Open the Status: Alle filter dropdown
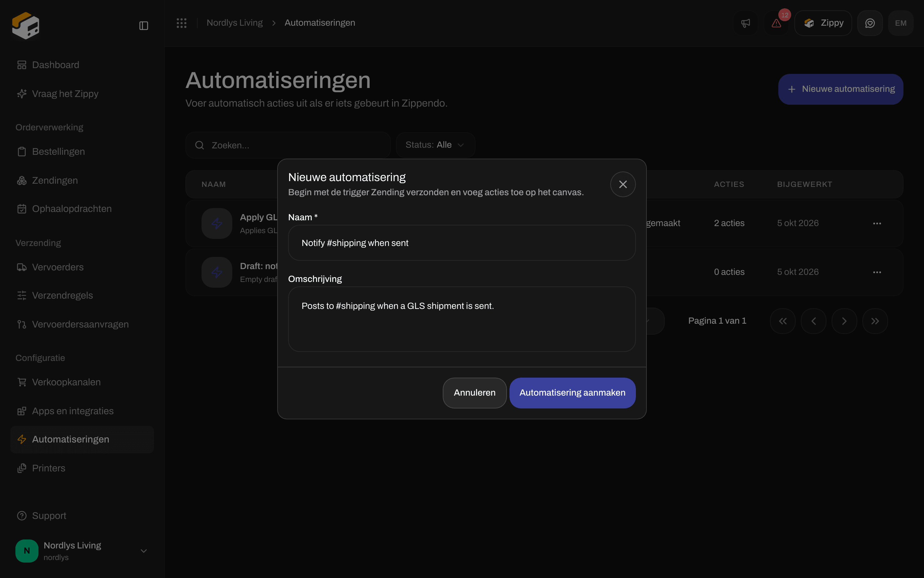This screenshot has height=578, width=924. click(x=435, y=145)
